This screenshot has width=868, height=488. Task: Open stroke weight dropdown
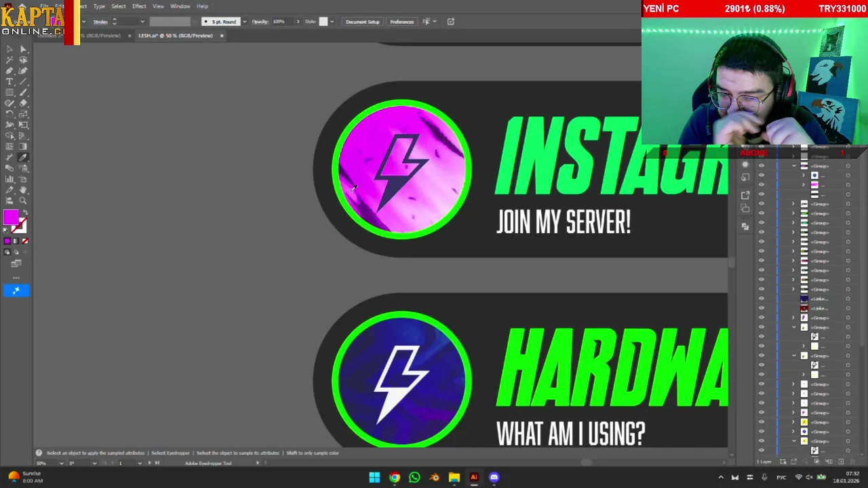click(x=142, y=22)
